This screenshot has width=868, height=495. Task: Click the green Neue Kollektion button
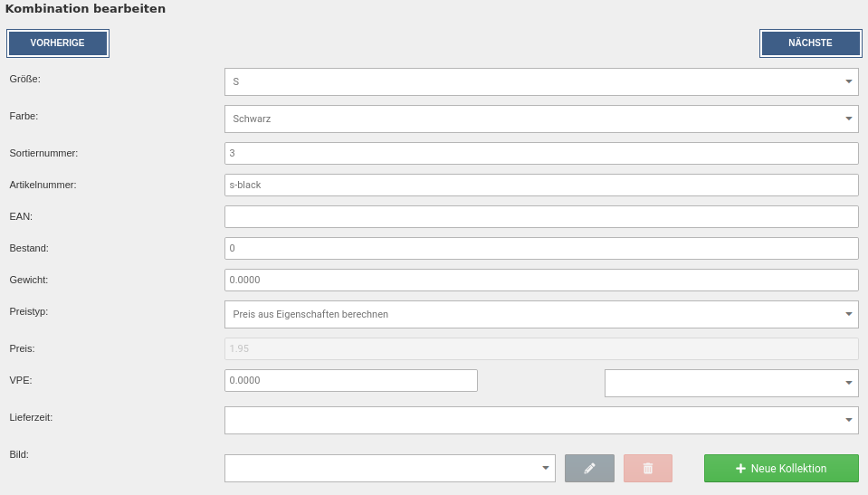(780, 468)
